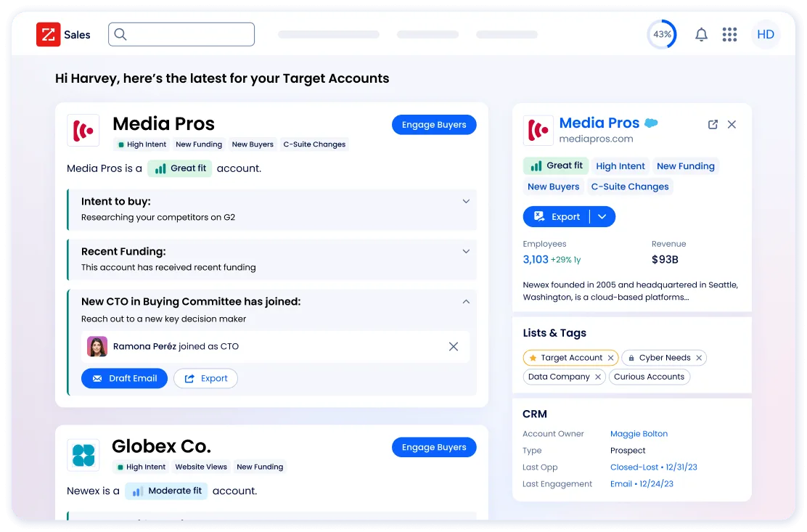Screen dimensions: 807x532
Task: Click the Salesforce cloud icon beside Media Pros
Action: coord(651,123)
